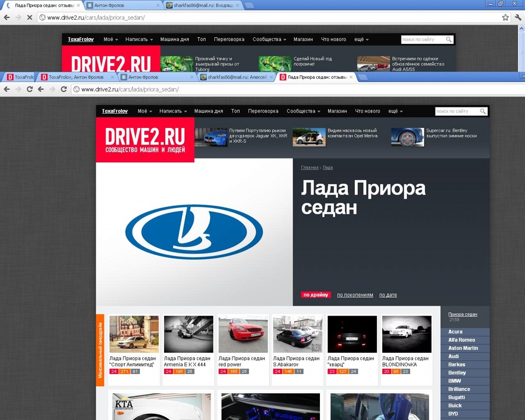The width and height of the screenshot is (525, 420).
Task: Click the new tab button in the rear window
Action: click(x=249, y=5)
